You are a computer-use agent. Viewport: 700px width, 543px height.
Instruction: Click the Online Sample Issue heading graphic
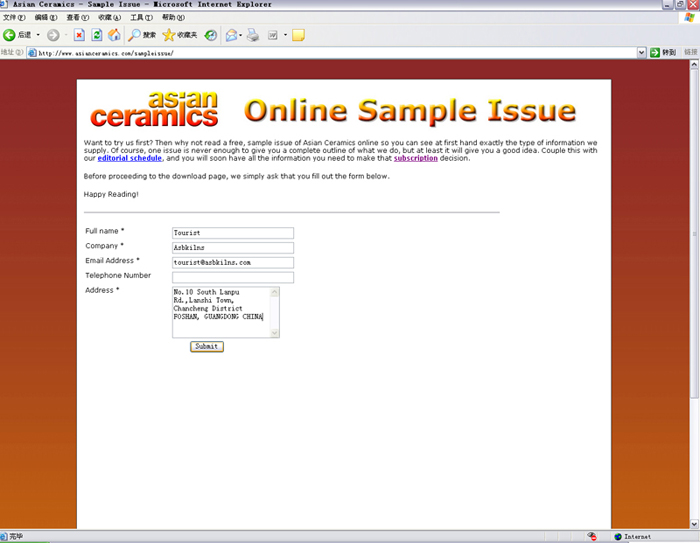click(x=410, y=111)
